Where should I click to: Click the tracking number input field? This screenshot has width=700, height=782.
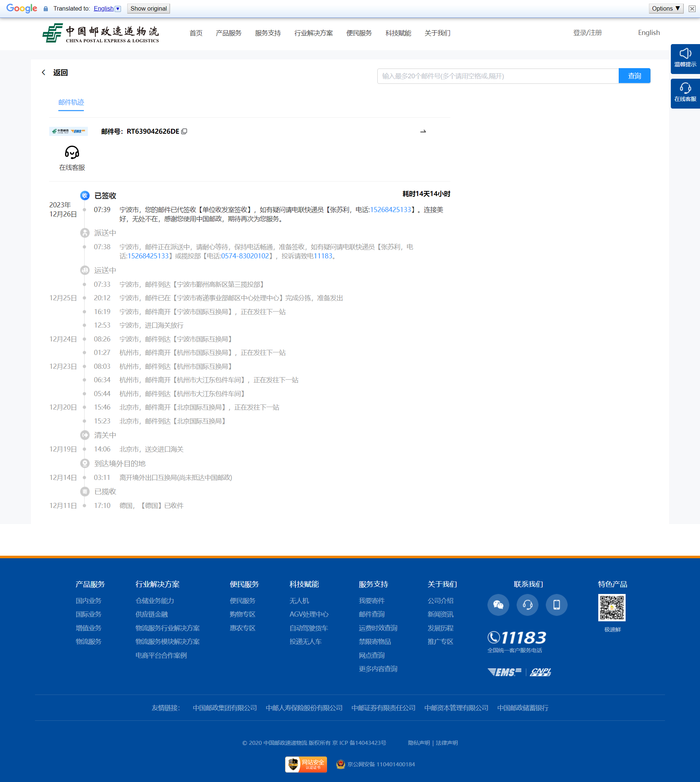pos(498,76)
